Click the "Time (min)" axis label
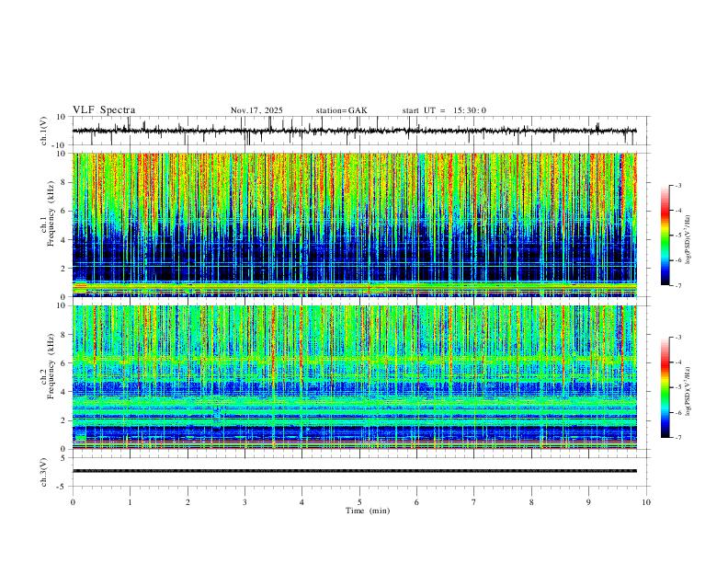 coord(368,511)
